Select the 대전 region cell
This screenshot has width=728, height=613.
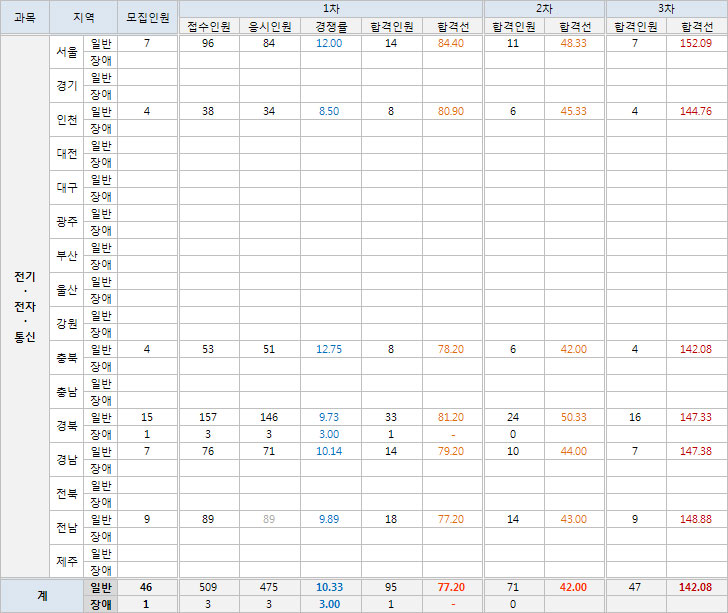(x=67, y=153)
